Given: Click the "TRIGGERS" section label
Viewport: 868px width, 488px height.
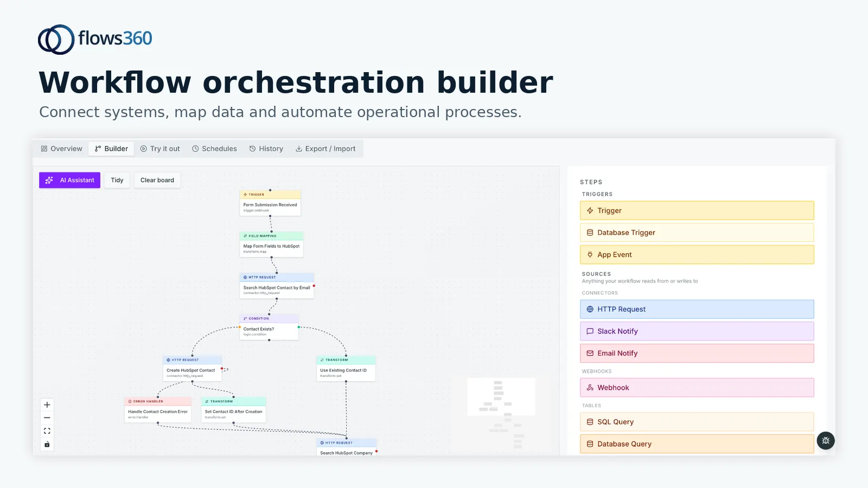Looking at the screenshot, I should coord(597,194).
